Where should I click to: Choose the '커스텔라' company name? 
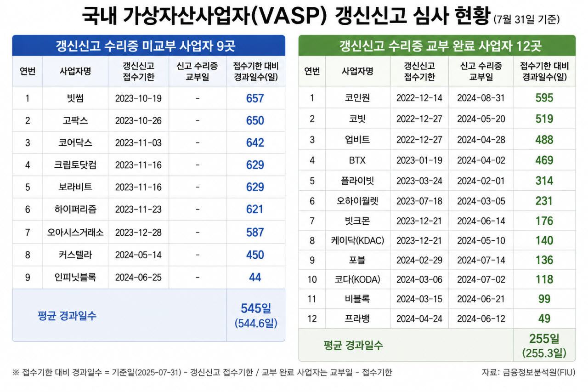[75, 255]
